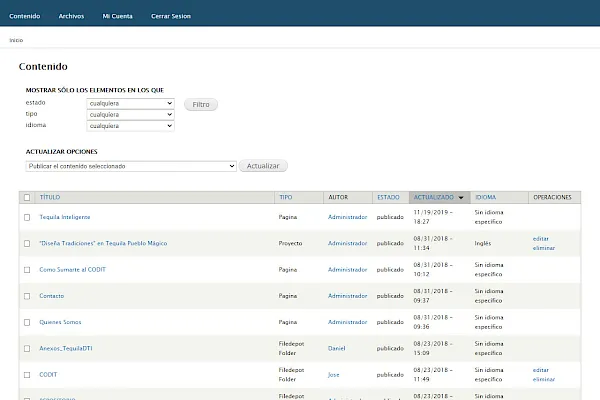Click the Actualizar button
This screenshot has height=400, width=600.
click(x=263, y=166)
